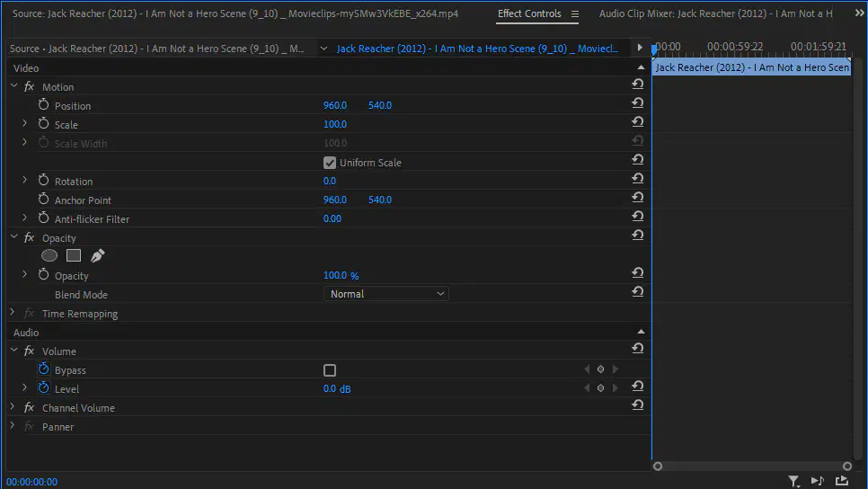Reset the Motion effect
868x489 pixels.
638,84
